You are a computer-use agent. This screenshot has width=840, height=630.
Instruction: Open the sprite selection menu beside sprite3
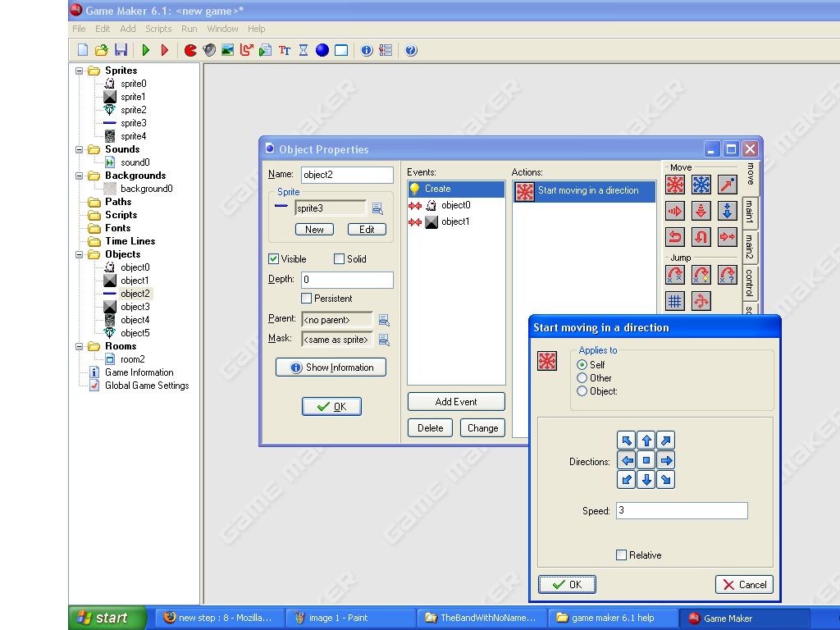377,208
